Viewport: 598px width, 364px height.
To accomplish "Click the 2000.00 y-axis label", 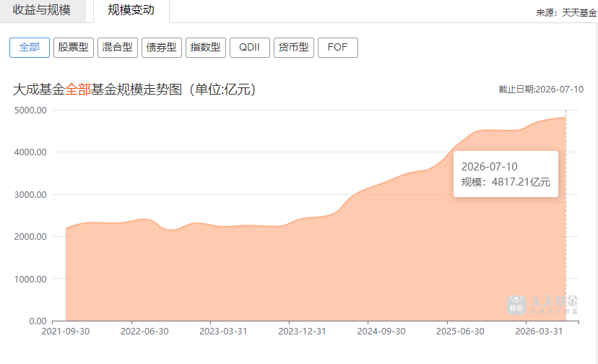I will pos(30,237).
